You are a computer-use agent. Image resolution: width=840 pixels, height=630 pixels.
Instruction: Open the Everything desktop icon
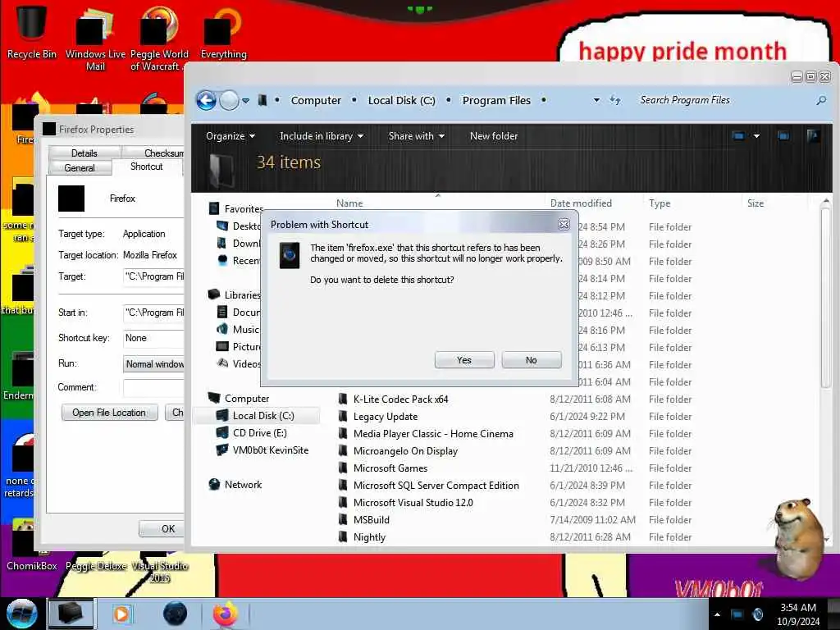point(223,32)
